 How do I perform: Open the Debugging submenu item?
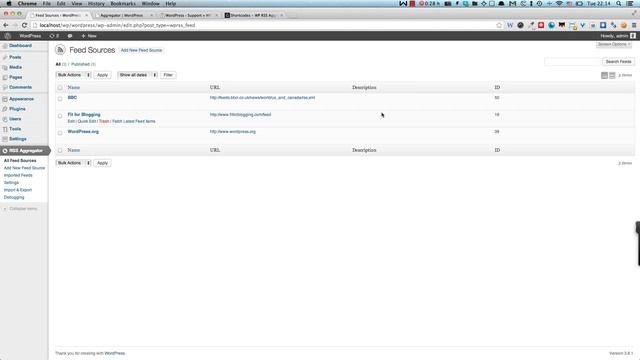point(14,197)
